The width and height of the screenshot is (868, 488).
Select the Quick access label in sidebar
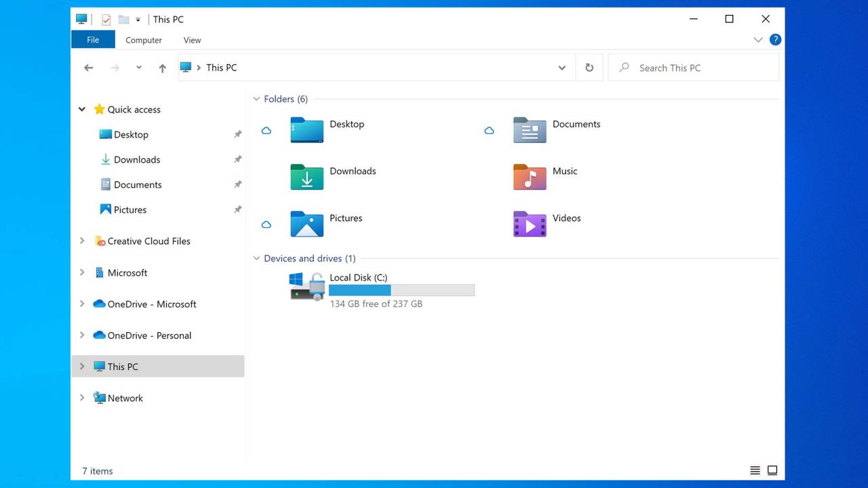pos(134,109)
